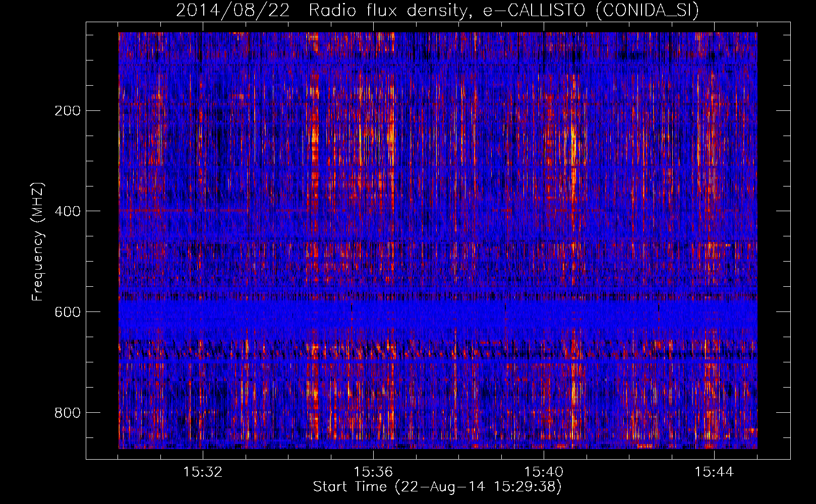Image resolution: width=816 pixels, height=504 pixels.
Task: Click the 15:44 time tick label
Action: [714, 472]
